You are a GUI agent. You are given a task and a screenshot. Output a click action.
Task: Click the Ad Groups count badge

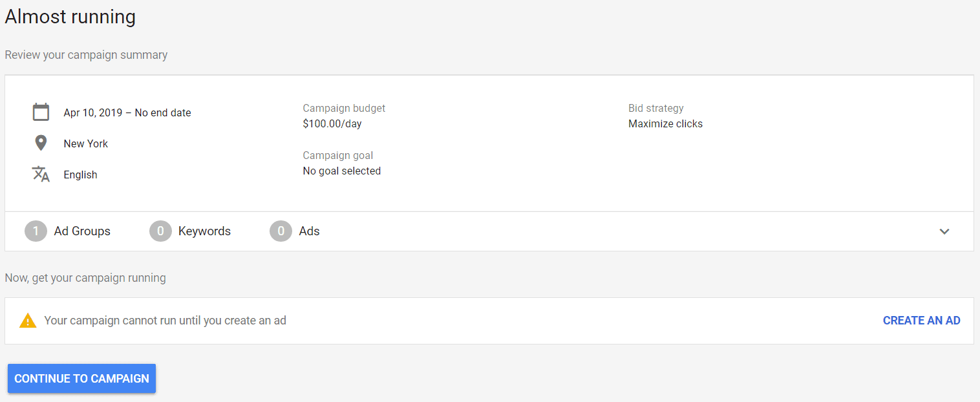(36, 231)
